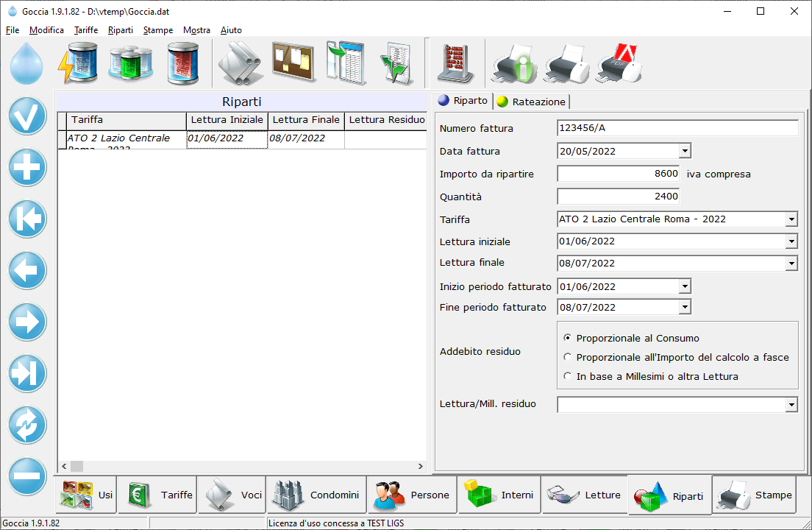This screenshot has width=812, height=530.
Task: Open the Riparti menu
Action: 121,30
